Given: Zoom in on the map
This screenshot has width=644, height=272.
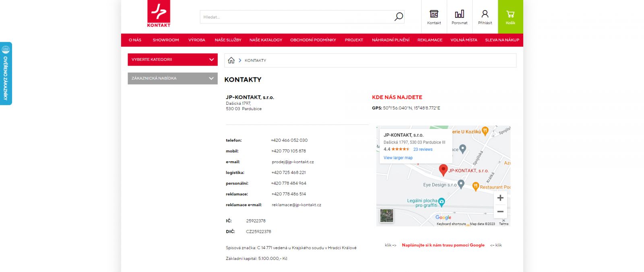Looking at the screenshot, I should pos(500,198).
